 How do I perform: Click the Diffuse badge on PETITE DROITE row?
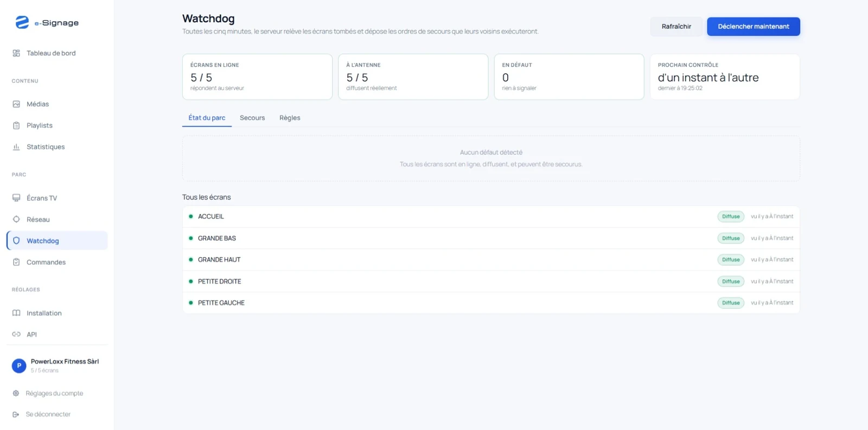731,281
